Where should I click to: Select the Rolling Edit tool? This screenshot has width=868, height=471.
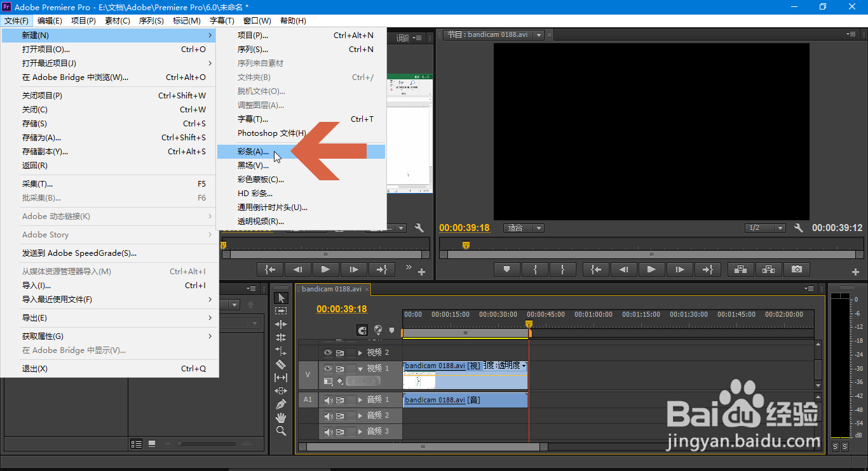[x=281, y=338]
